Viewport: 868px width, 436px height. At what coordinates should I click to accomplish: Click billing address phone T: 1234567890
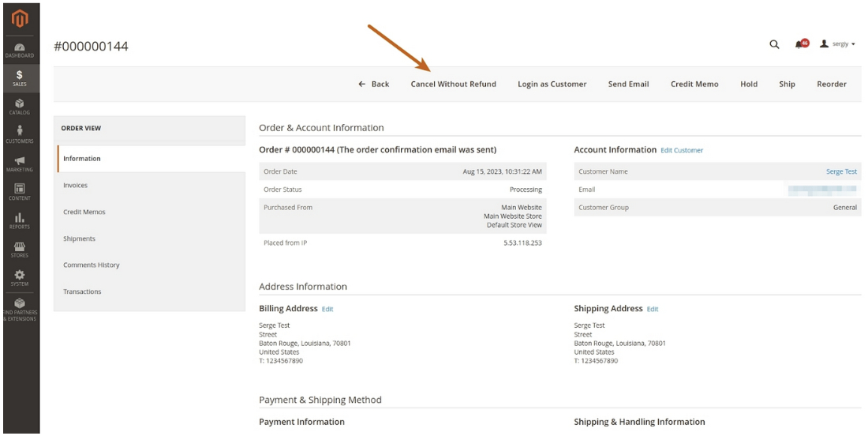click(x=281, y=361)
